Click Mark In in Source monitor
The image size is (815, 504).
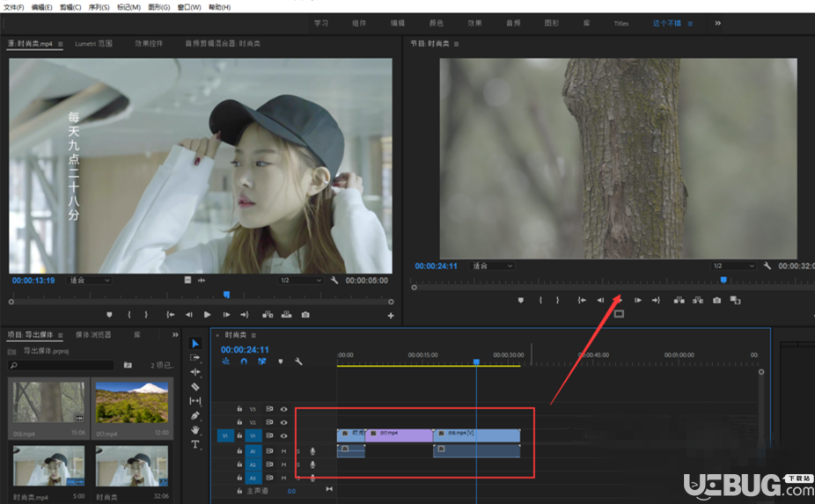click(x=128, y=314)
